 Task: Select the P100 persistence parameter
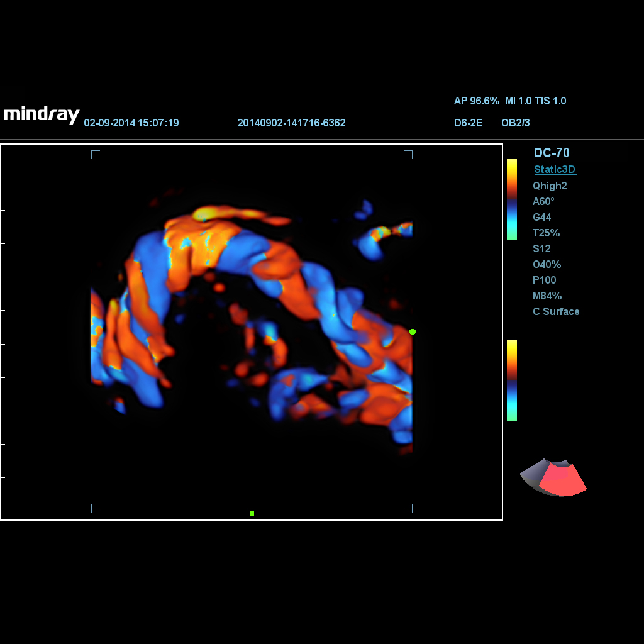(x=544, y=280)
